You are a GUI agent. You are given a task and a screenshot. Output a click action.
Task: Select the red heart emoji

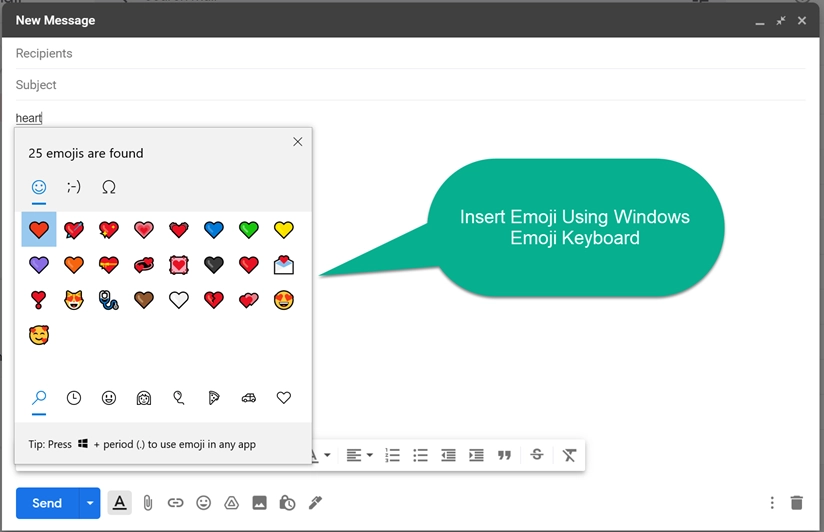[39, 229]
